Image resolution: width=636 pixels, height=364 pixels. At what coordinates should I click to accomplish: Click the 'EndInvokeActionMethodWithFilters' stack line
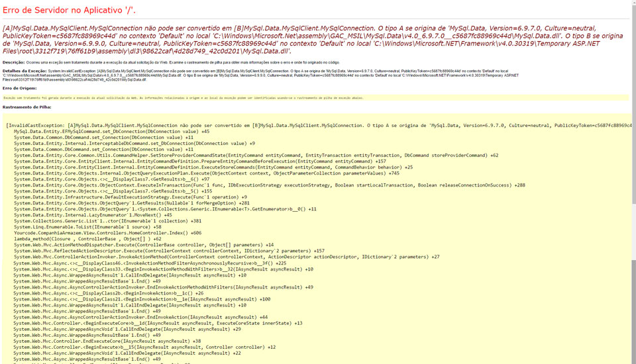pyautogui.click(x=163, y=287)
